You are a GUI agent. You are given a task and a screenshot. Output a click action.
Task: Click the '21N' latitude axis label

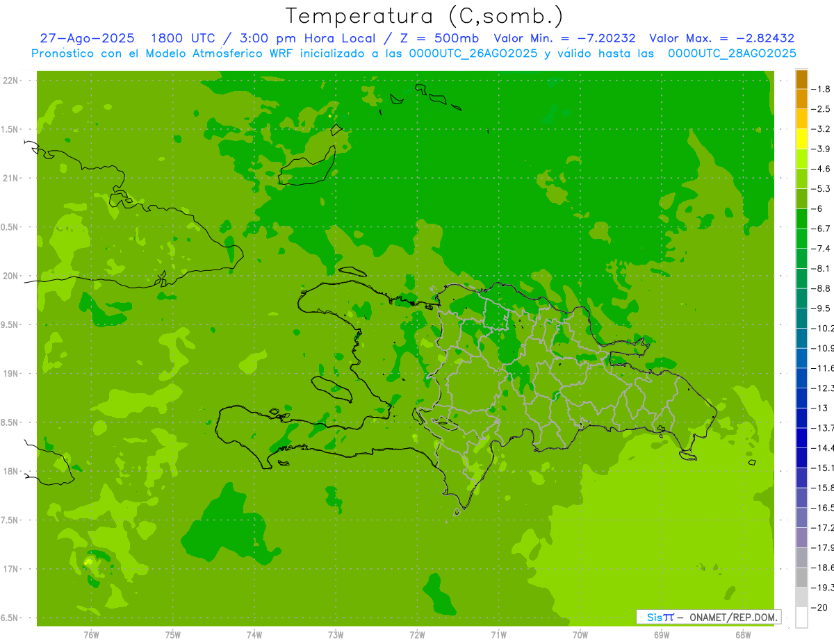(12, 179)
